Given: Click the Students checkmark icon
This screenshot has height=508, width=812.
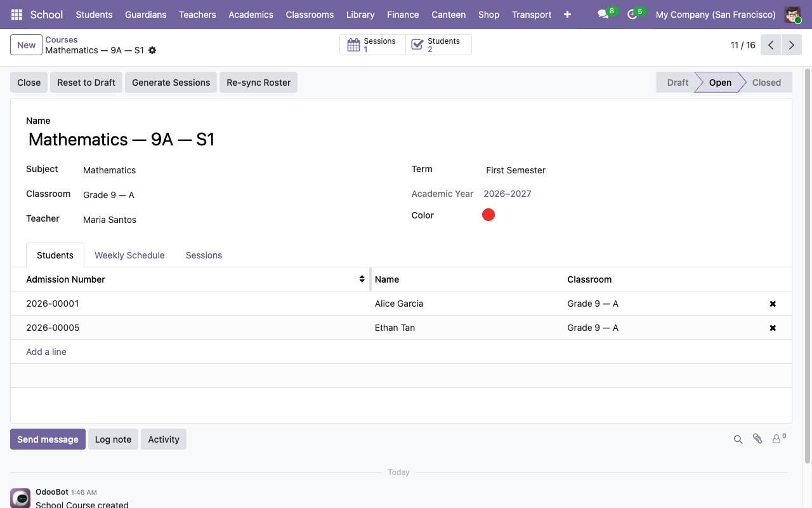Looking at the screenshot, I should [417, 45].
